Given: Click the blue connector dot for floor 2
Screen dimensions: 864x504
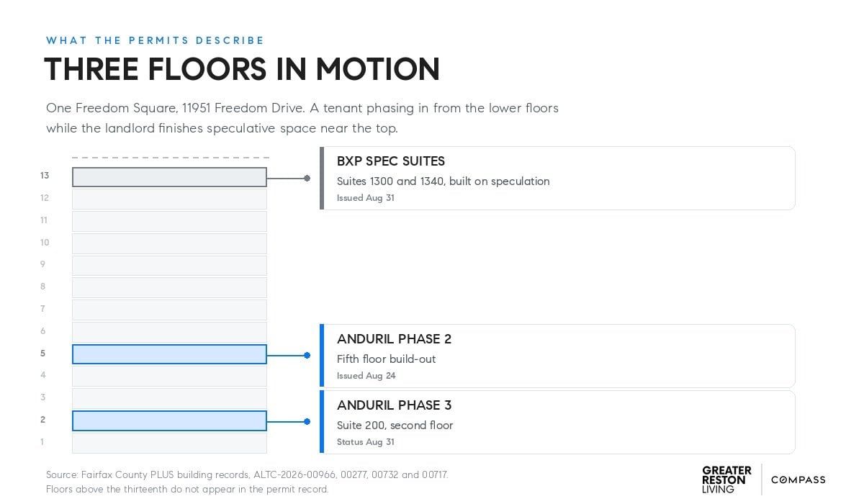Looking at the screenshot, I should coord(307,421).
